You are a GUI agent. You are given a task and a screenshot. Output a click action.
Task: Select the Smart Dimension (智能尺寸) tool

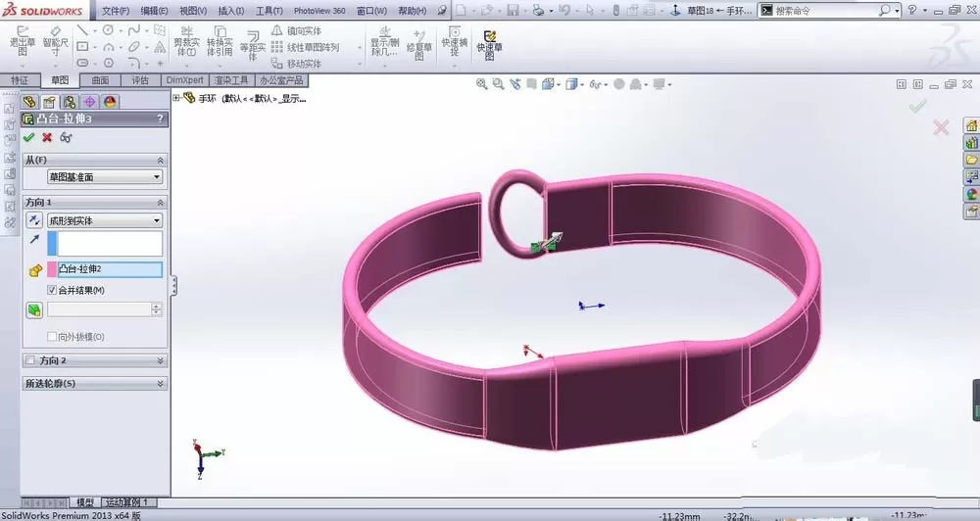(x=55, y=40)
